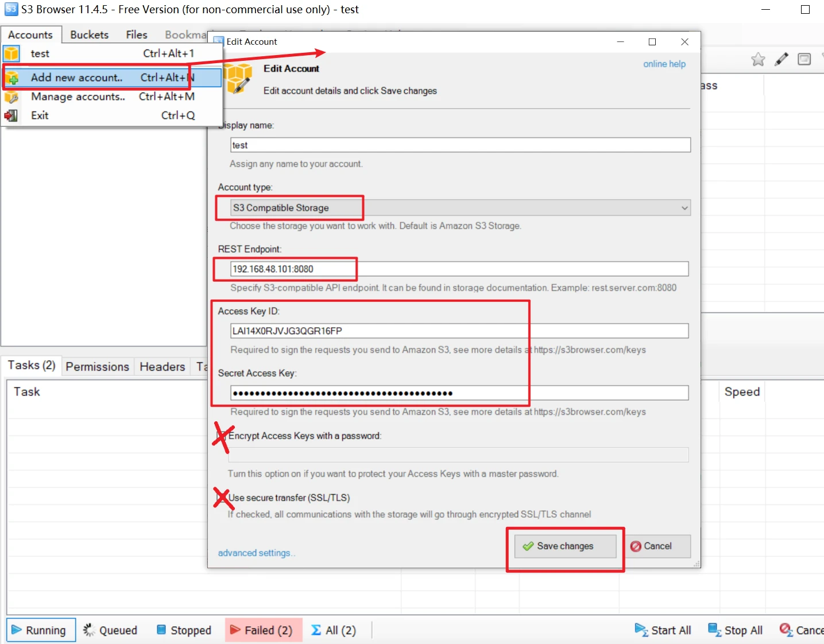Toggle Encrypt Access Keys with a password
Screen dimensions: 824x644
click(222, 436)
